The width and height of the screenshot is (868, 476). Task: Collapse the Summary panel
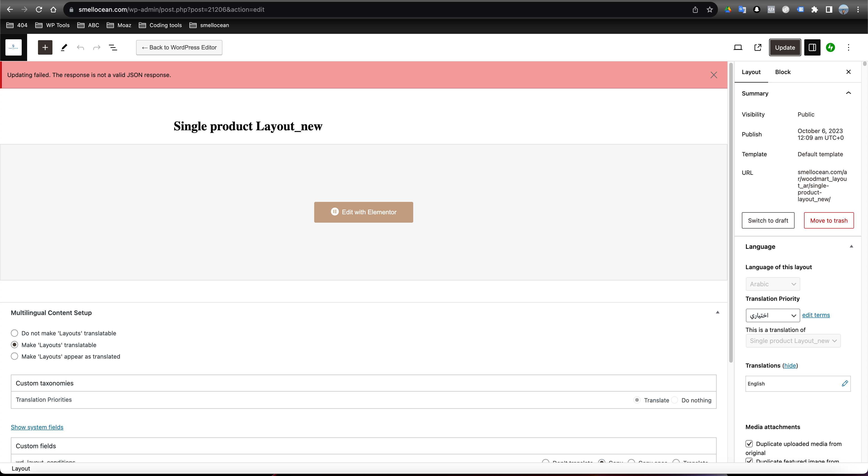tap(849, 93)
